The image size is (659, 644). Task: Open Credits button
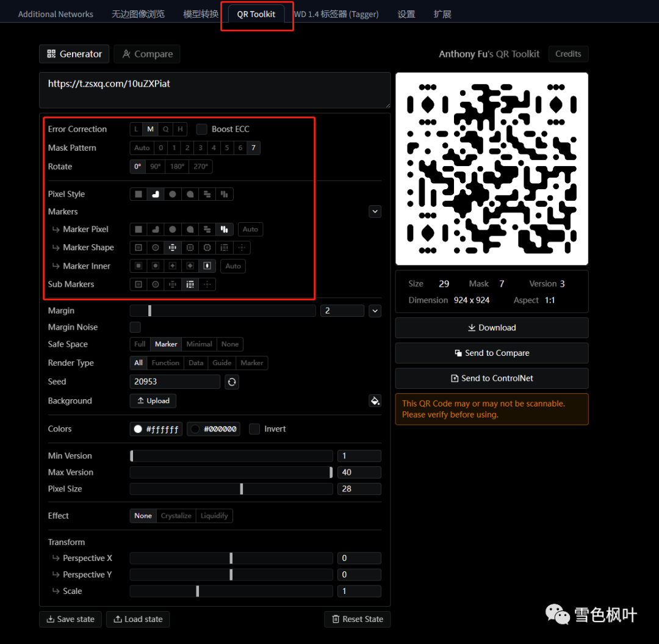pos(568,54)
